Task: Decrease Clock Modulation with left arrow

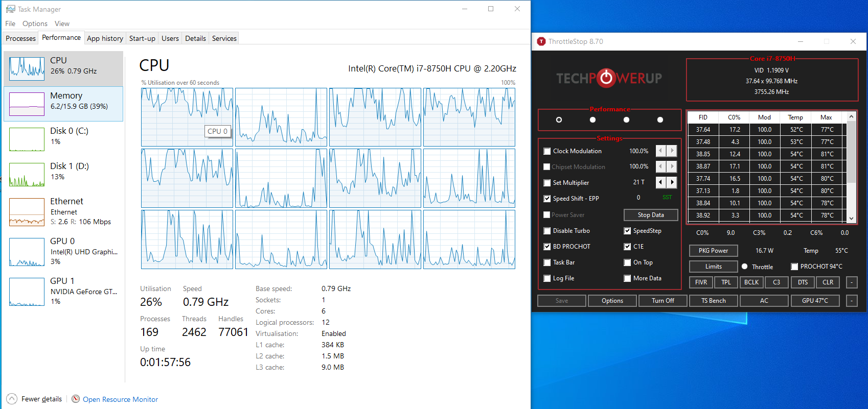Action: click(660, 151)
